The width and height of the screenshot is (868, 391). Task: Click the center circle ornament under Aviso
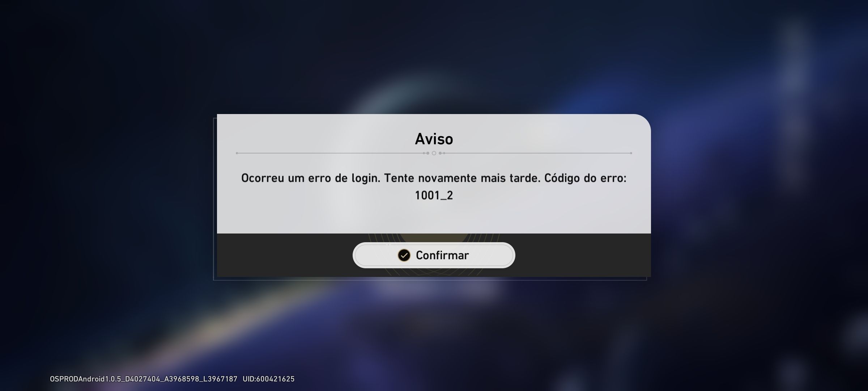click(434, 153)
